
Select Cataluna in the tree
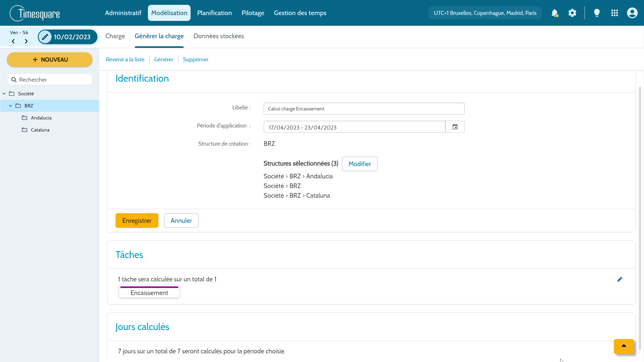pyautogui.click(x=40, y=130)
